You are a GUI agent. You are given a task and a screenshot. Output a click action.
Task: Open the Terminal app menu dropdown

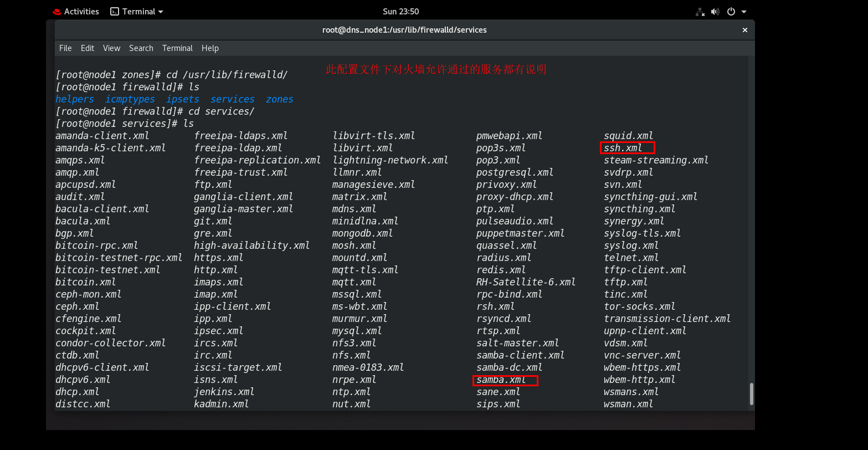[x=137, y=11]
